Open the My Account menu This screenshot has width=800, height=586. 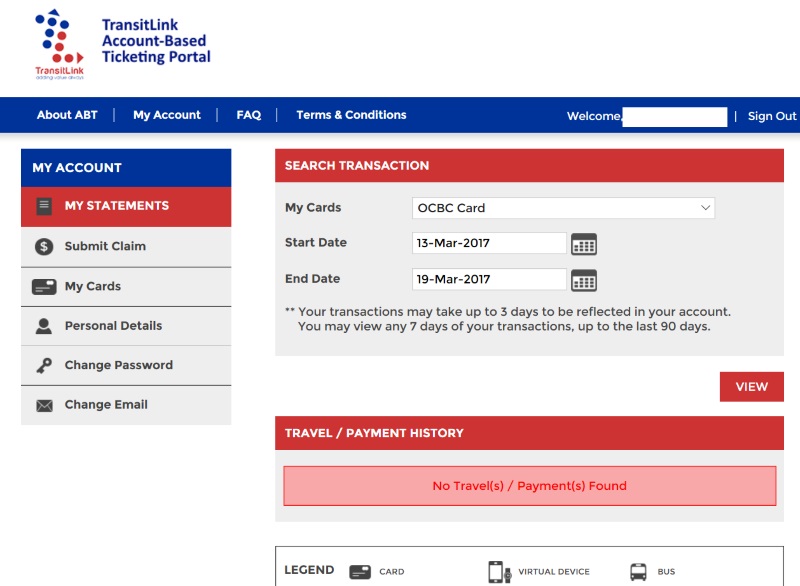click(167, 115)
